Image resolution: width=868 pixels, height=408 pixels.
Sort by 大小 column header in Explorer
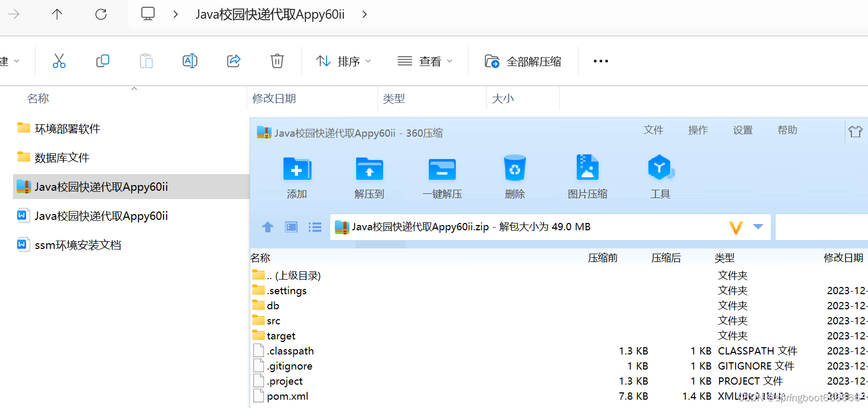(503, 98)
